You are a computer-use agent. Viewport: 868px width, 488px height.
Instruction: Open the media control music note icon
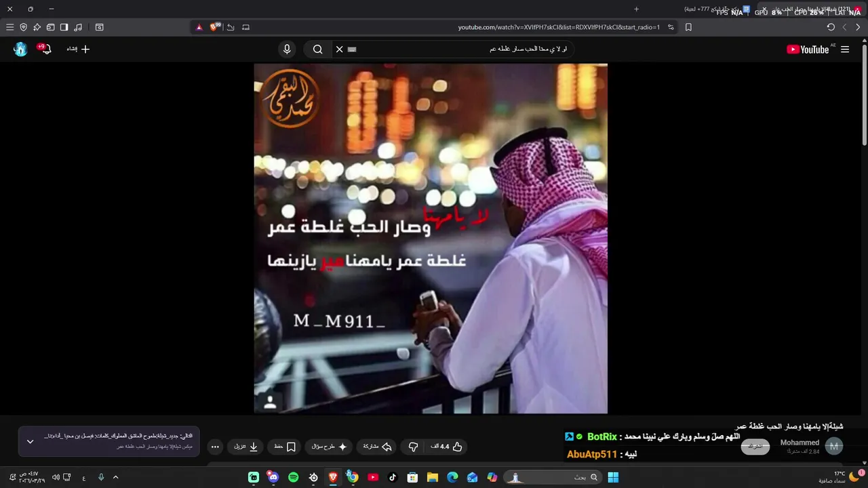[x=78, y=27]
